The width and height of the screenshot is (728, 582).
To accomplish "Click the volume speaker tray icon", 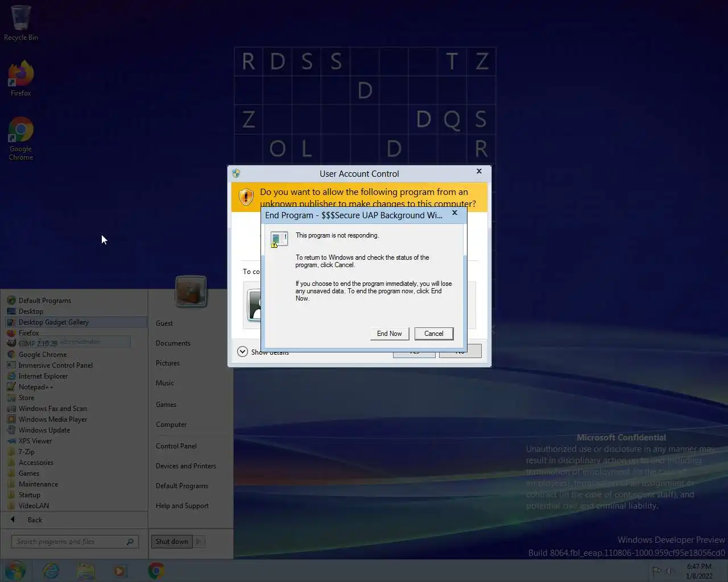I will click(670, 571).
